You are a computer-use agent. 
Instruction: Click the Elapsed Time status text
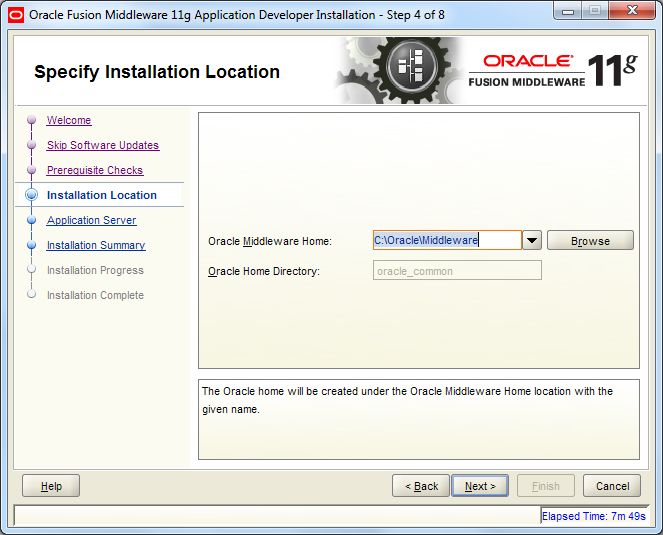(594, 516)
